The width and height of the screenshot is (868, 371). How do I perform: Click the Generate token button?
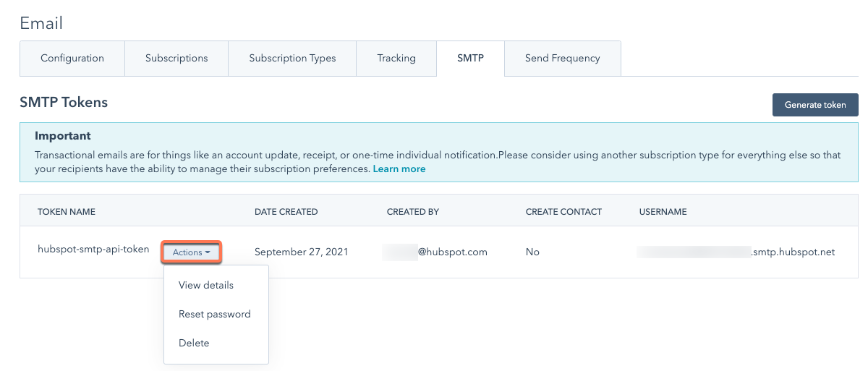tap(815, 105)
